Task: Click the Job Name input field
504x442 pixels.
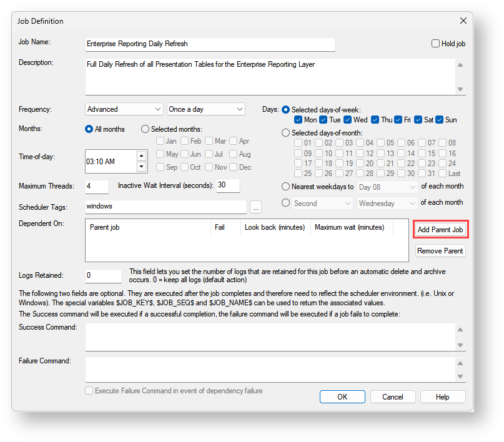Action: pos(210,44)
